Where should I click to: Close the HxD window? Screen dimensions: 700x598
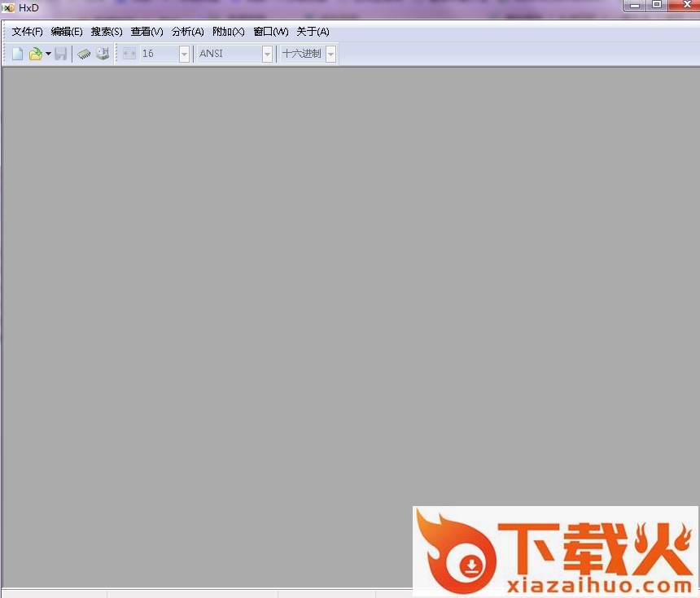tap(685, 5)
